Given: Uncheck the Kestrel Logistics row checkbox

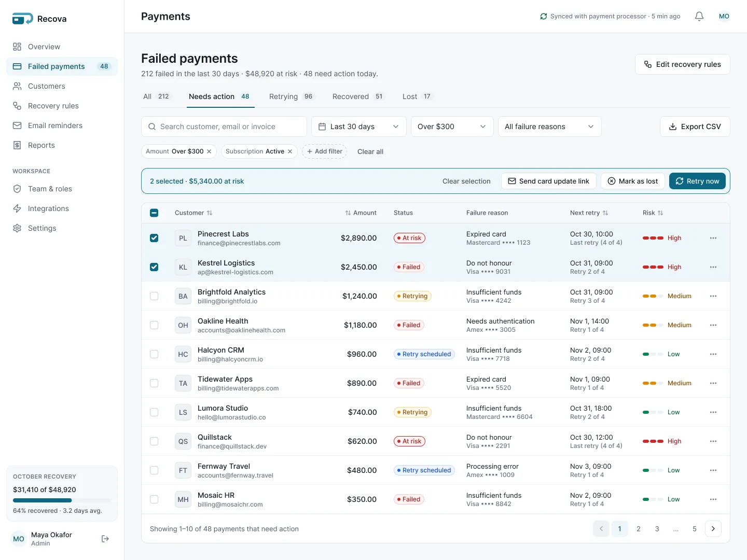Looking at the screenshot, I should coord(154,267).
